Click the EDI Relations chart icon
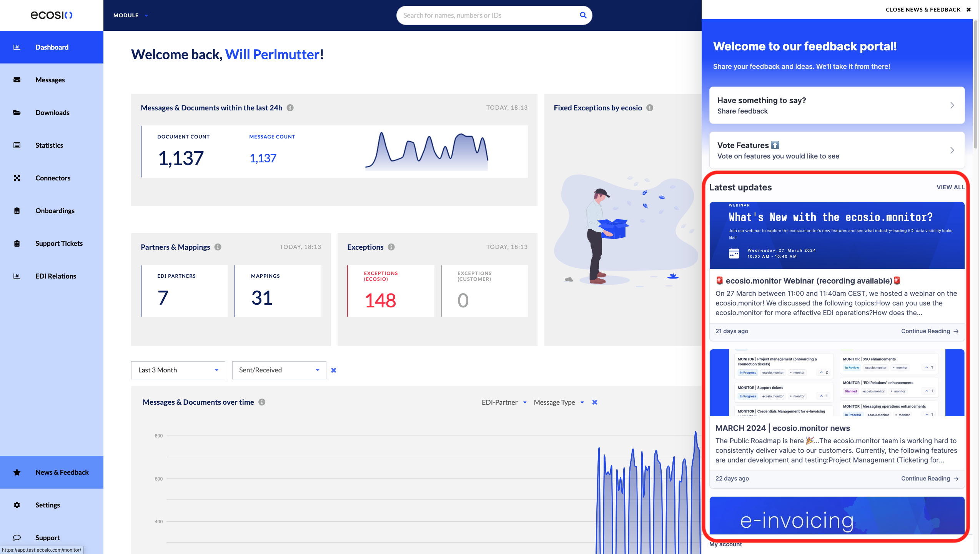Viewport: 980px width, 554px height. 17,276
